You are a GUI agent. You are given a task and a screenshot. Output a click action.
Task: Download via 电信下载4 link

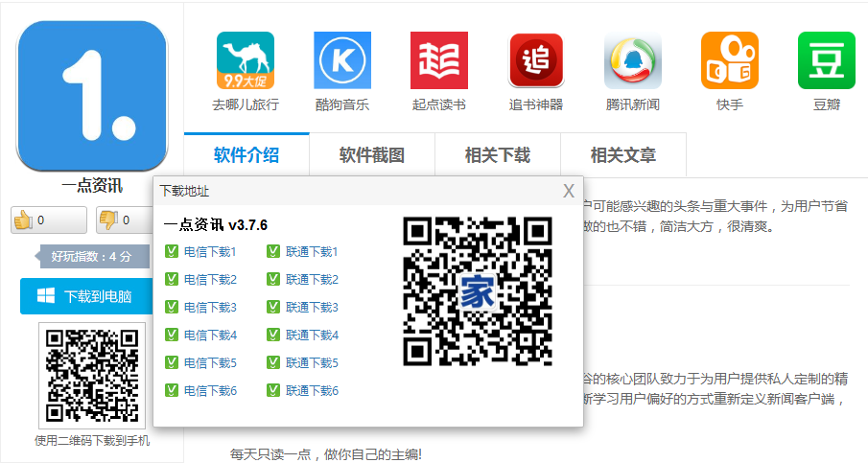pyautogui.click(x=210, y=336)
